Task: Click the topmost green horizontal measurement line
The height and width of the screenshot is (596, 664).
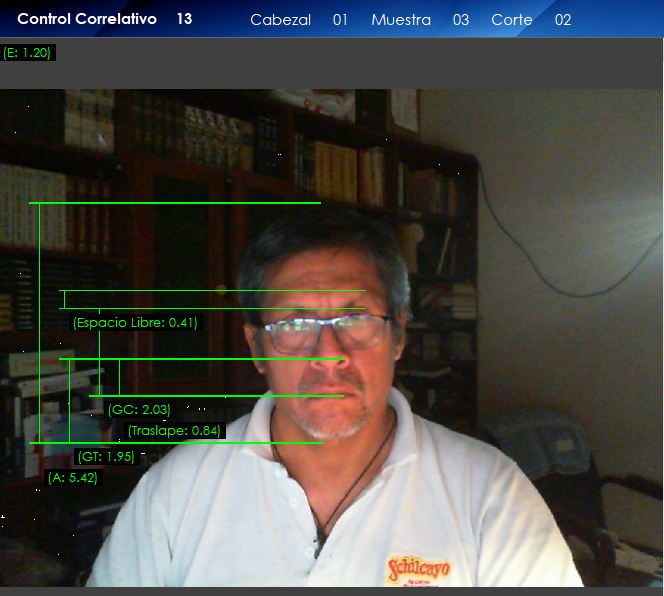Action: point(175,203)
